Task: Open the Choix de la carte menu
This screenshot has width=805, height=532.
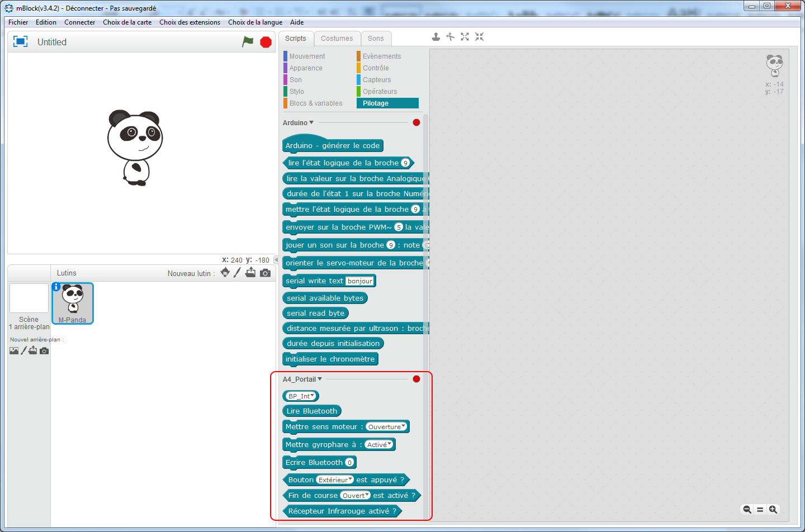Action: tap(127, 22)
